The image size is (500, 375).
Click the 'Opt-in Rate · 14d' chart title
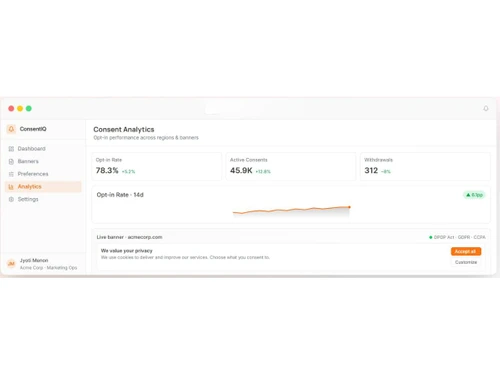[120, 195]
